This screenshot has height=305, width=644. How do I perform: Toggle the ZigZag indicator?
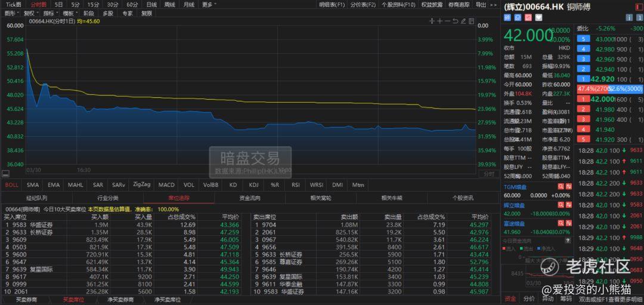[142, 185]
